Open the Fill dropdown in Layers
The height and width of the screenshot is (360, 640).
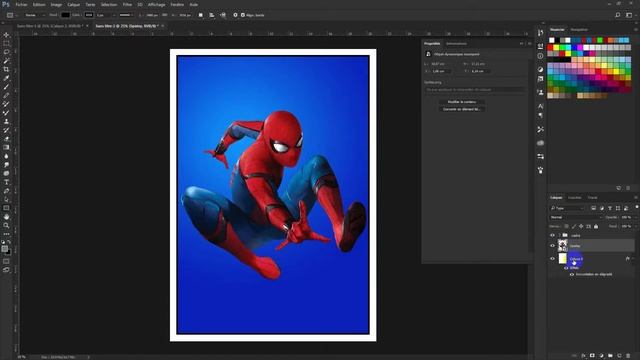[636, 227]
